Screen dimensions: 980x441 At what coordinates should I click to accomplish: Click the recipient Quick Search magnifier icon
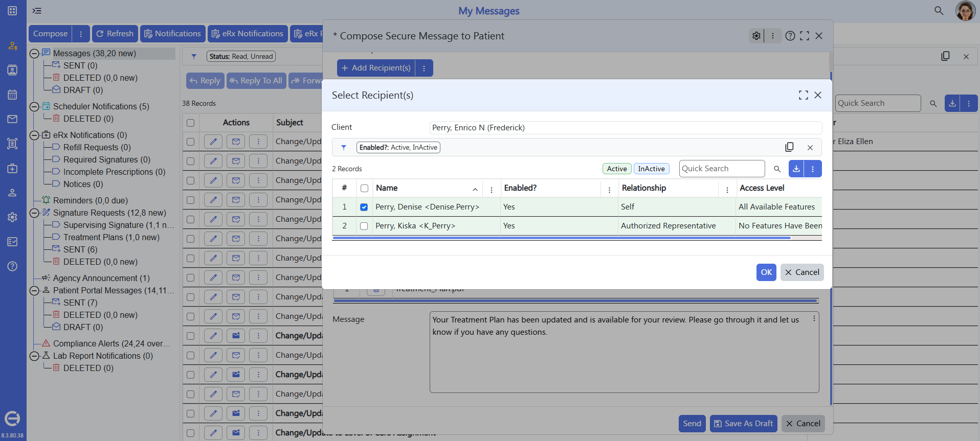pos(777,169)
